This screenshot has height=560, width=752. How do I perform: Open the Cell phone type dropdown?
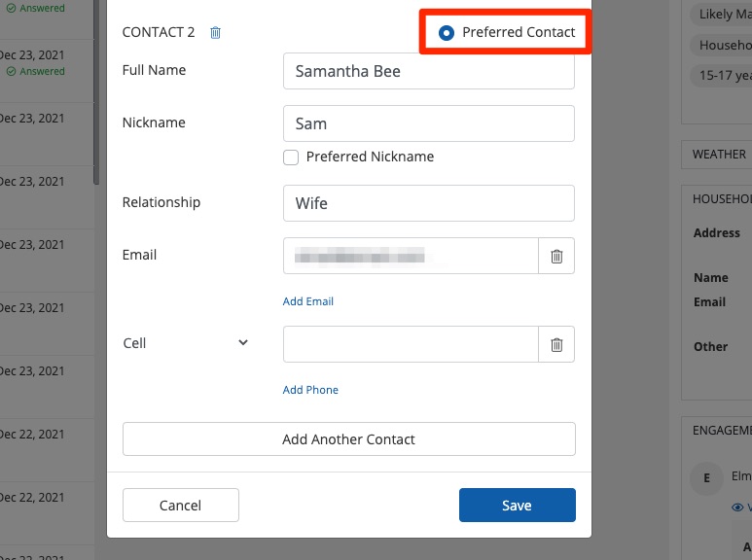pos(243,343)
